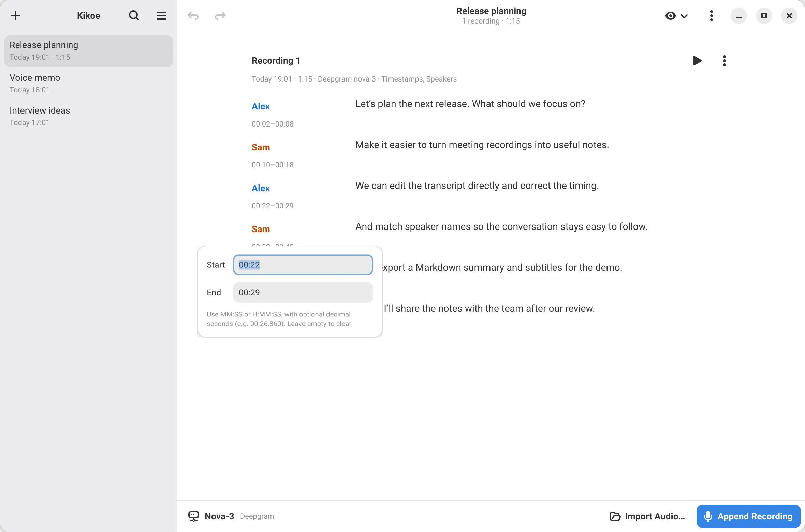Click the first Alex speaker label

coord(261,106)
